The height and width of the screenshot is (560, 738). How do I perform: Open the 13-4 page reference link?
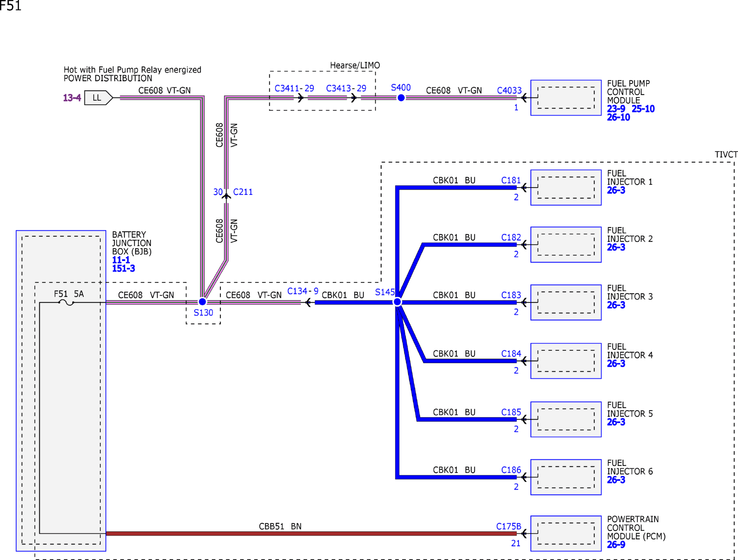pos(72,98)
